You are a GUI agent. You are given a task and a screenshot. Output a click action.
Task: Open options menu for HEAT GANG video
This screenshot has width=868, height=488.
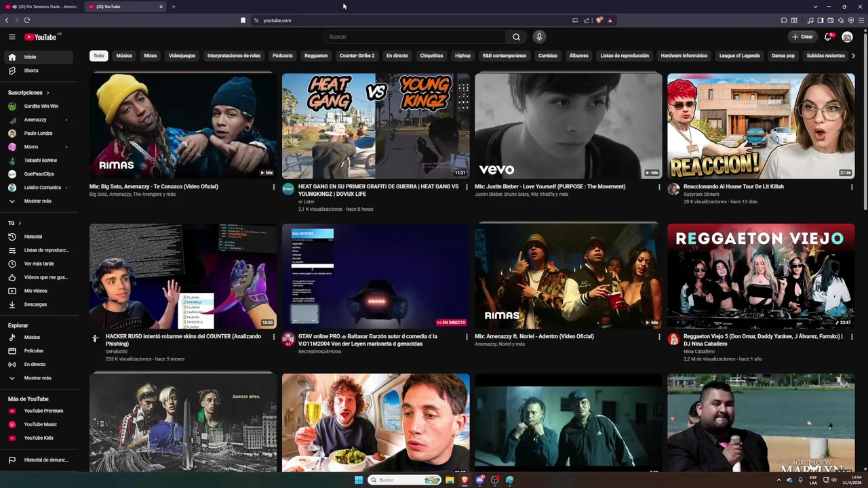click(467, 187)
